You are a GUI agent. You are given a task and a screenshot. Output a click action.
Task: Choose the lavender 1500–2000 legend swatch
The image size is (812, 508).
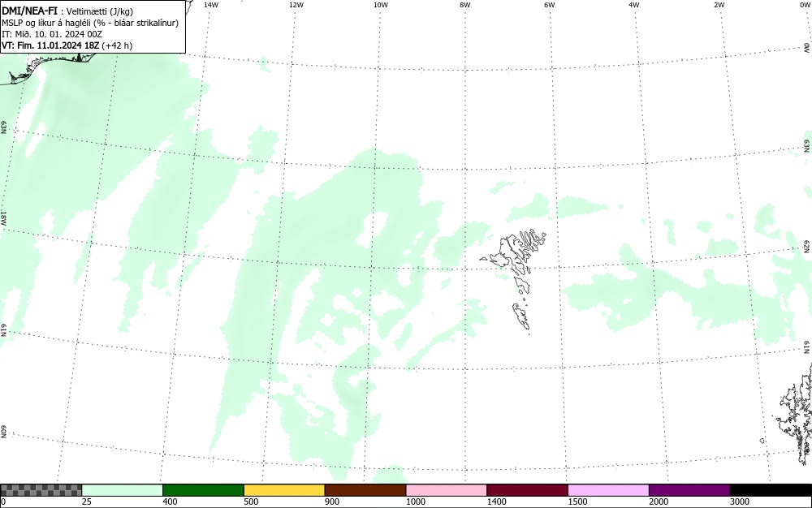click(608, 490)
